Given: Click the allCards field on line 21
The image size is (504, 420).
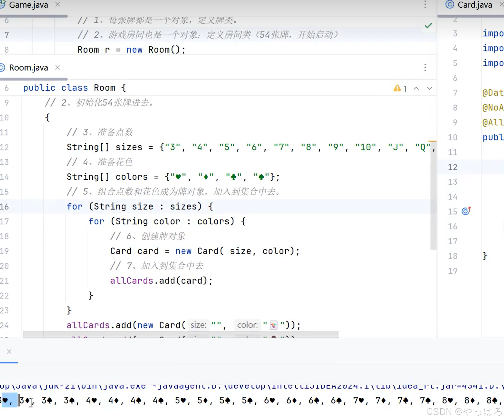Looking at the screenshot, I should coord(132,281).
